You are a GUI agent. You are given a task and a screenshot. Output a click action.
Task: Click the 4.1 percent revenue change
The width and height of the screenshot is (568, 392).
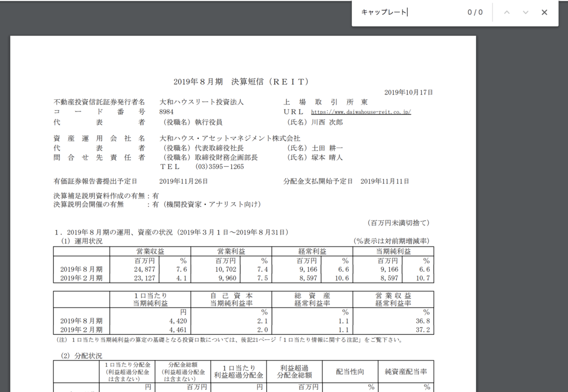181,278
